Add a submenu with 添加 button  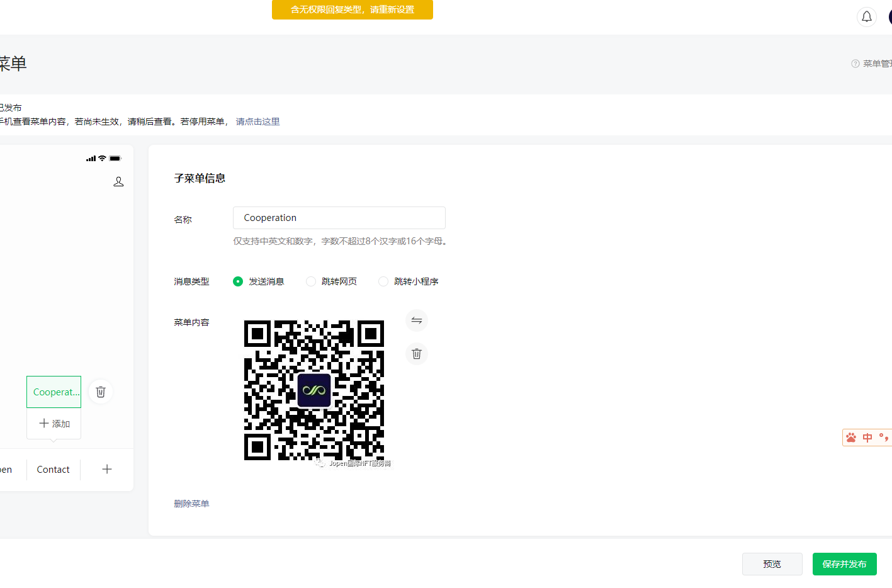54,424
